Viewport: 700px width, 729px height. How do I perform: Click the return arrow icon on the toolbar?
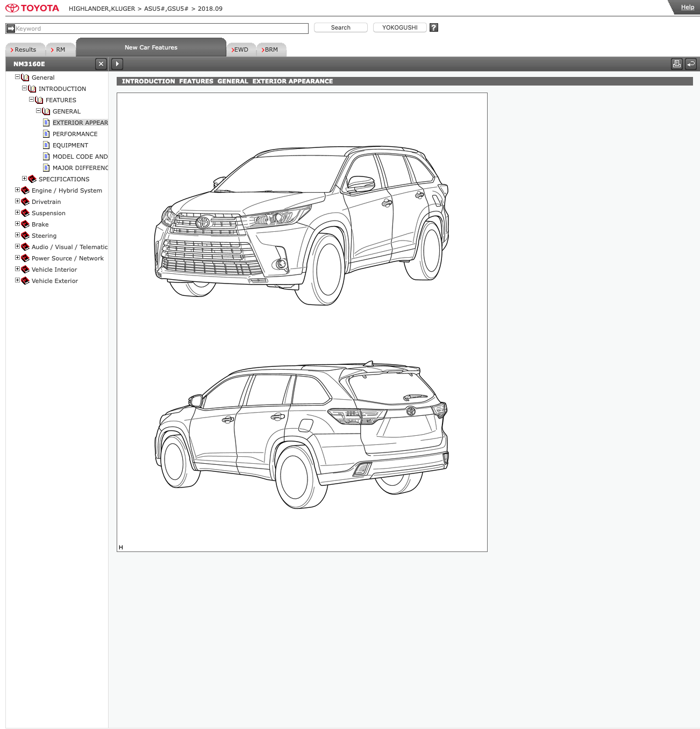click(x=691, y=63)
